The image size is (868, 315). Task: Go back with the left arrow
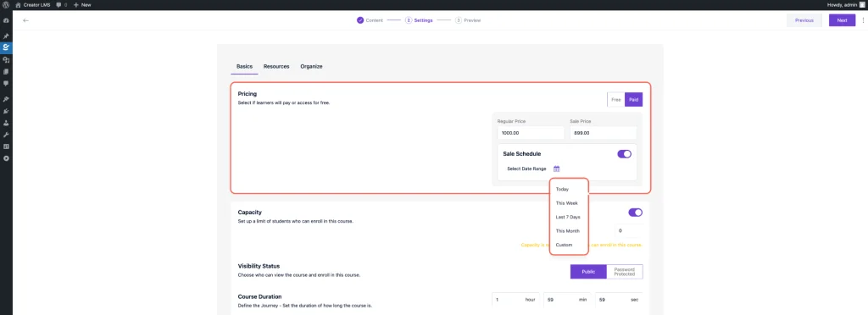(25, 20)
